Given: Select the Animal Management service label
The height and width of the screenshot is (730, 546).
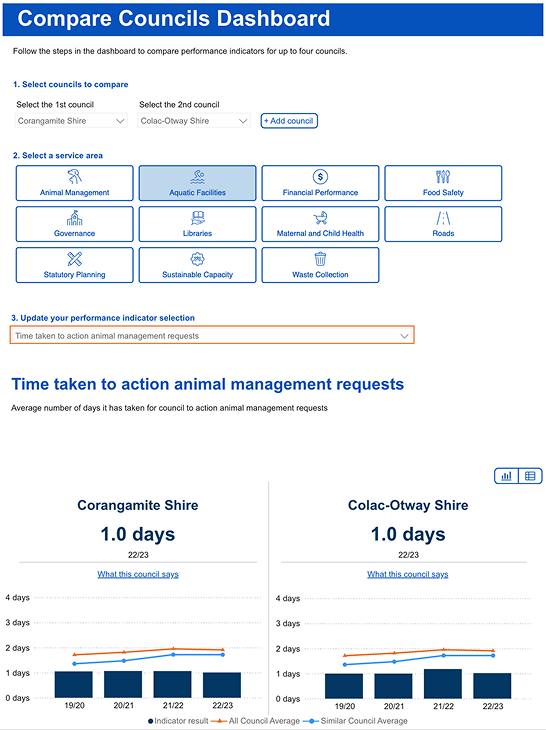Looking at the screenshot, I should pyautogui.click(x=74, y=192).
